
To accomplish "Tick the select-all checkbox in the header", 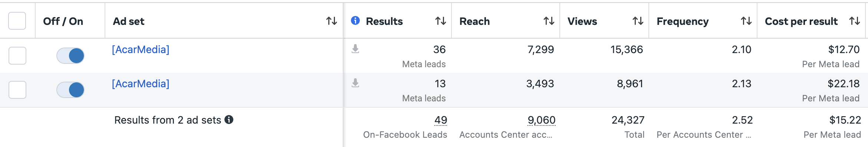I will coord(17,21).
